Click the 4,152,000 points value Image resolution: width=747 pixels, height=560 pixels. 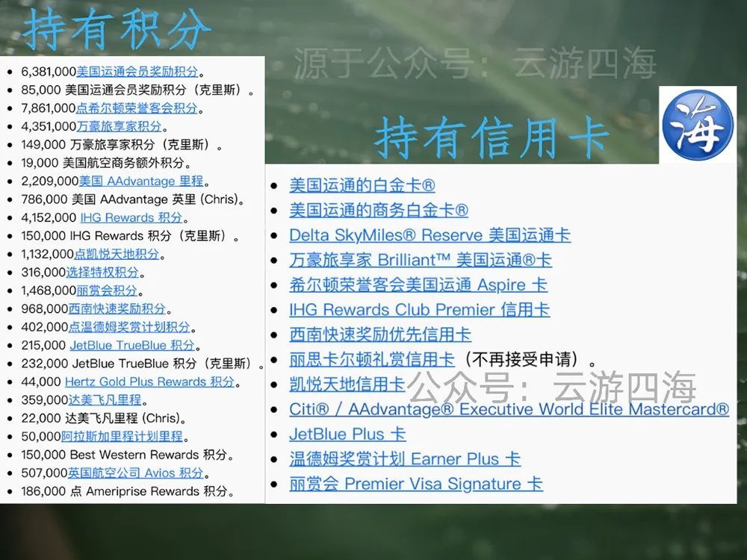(x=49, y=217)
